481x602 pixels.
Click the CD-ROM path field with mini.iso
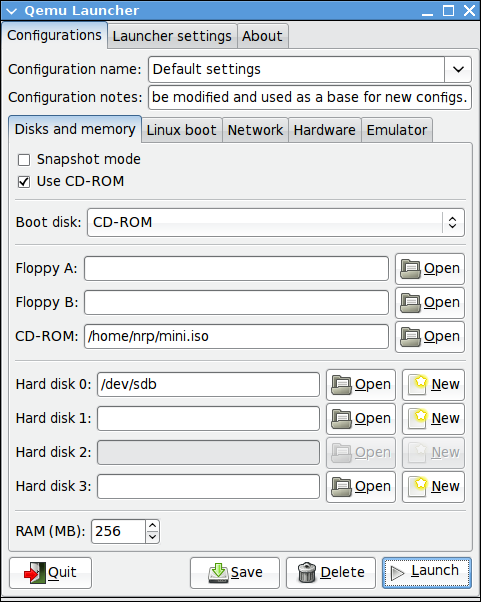236,337
